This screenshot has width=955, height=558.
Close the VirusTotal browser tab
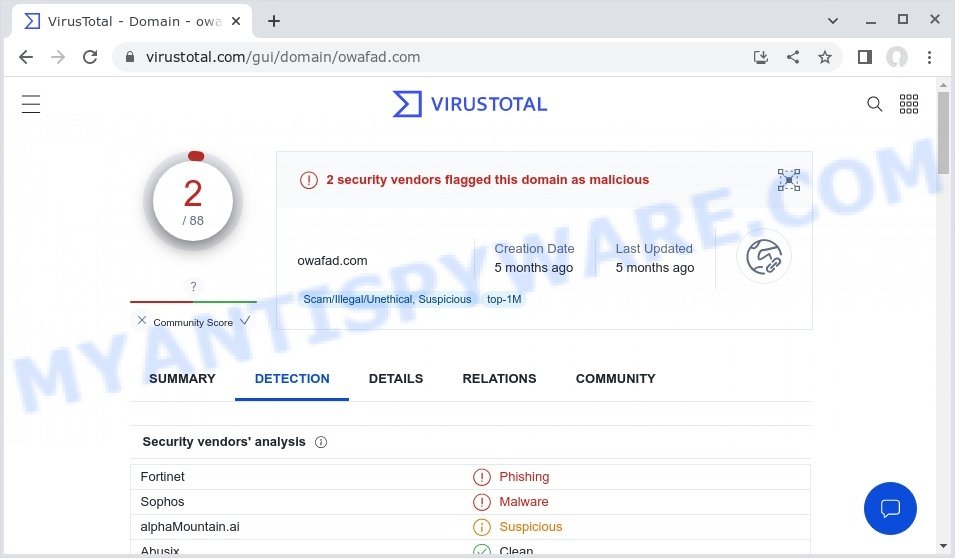coord(236,21)
